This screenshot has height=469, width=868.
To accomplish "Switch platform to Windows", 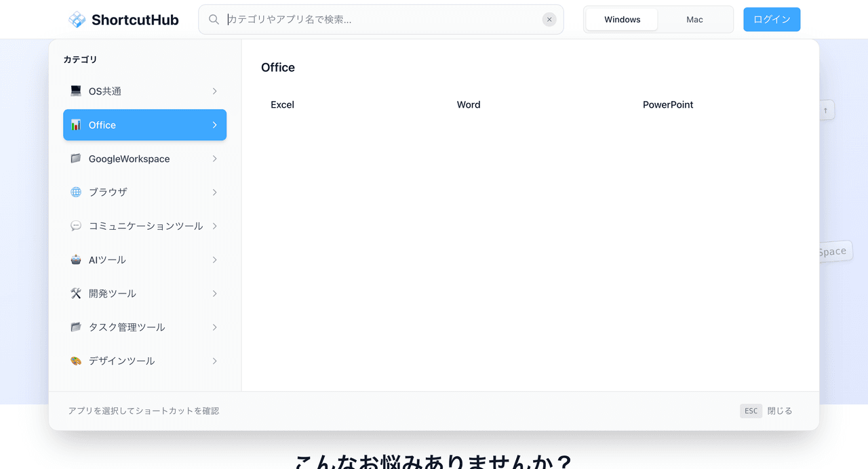I will (622, 20).
